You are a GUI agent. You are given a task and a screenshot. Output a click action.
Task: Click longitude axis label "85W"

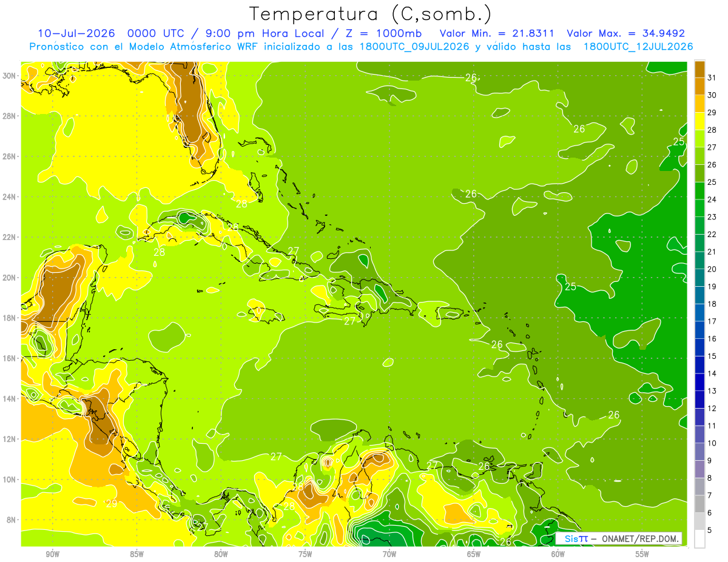(x=136, y=554)
